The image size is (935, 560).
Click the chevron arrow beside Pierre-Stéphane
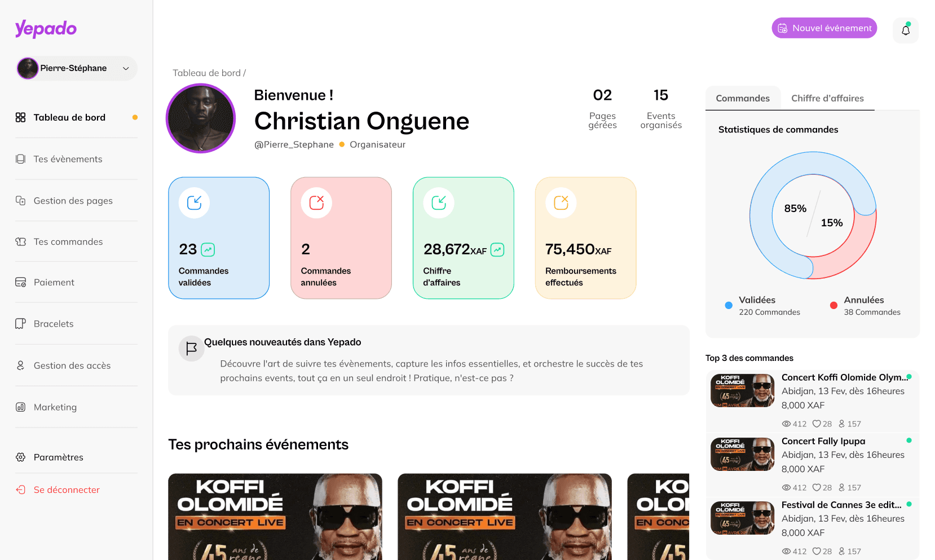126,68
